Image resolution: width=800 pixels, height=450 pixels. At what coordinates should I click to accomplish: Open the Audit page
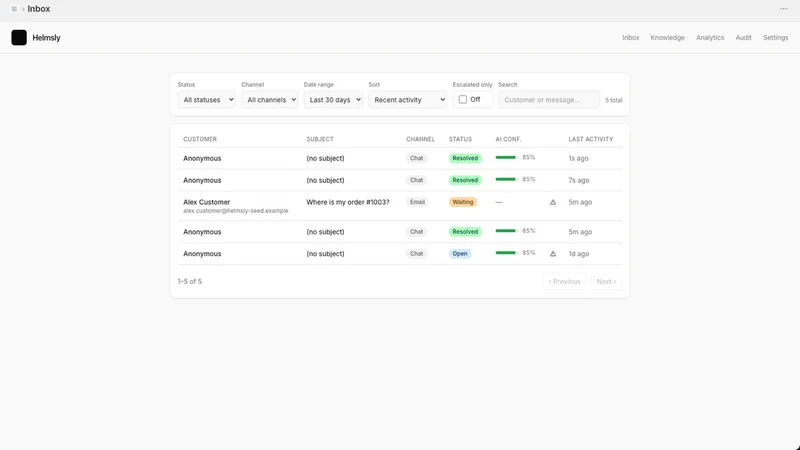743,38
